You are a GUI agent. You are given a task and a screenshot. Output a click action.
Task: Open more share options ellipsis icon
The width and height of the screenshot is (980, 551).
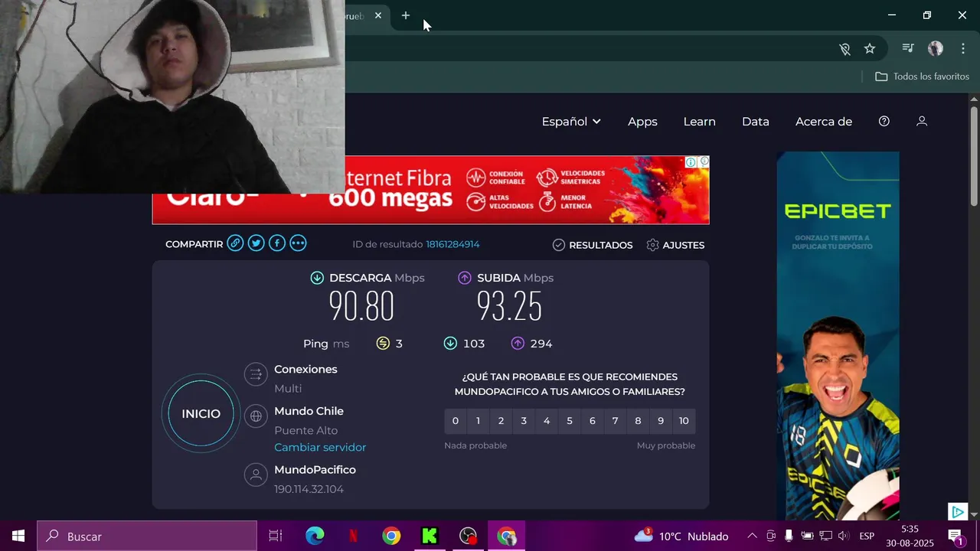pos(298,243)
